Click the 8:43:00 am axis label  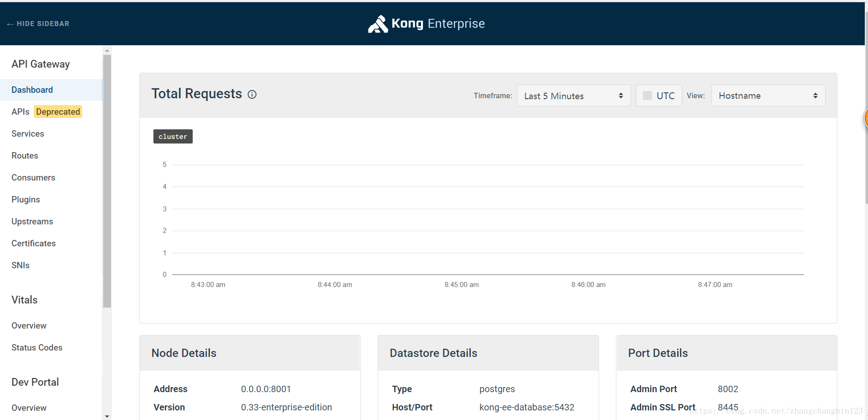click(x=208, y=285)
